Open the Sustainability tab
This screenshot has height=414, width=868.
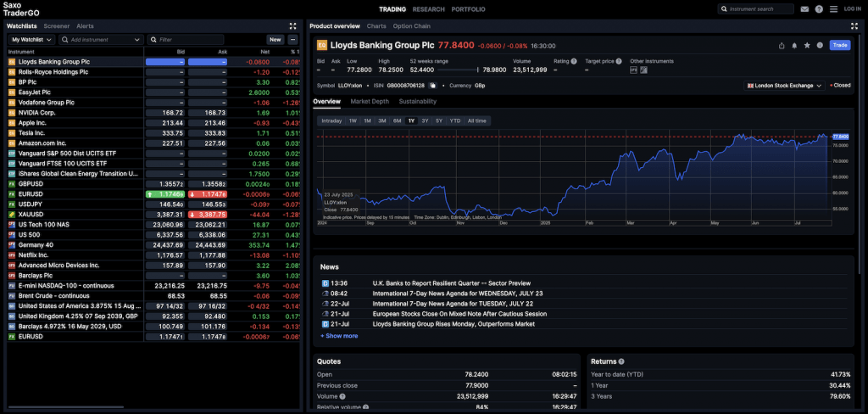(x=418, y=102)
